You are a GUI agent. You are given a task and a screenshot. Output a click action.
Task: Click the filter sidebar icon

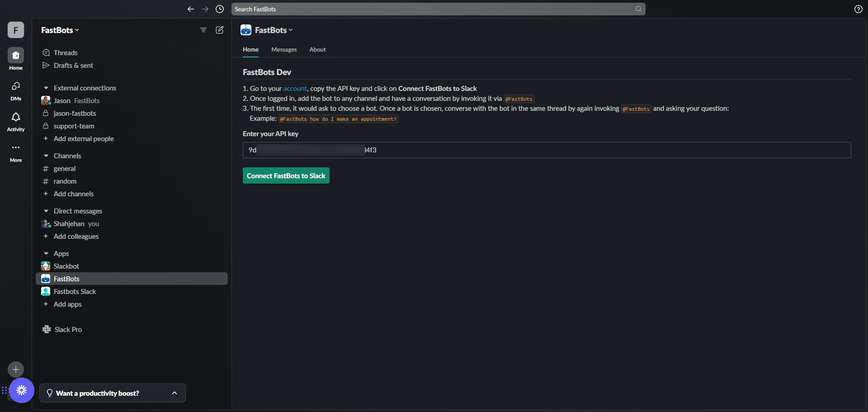coord(203,30)
